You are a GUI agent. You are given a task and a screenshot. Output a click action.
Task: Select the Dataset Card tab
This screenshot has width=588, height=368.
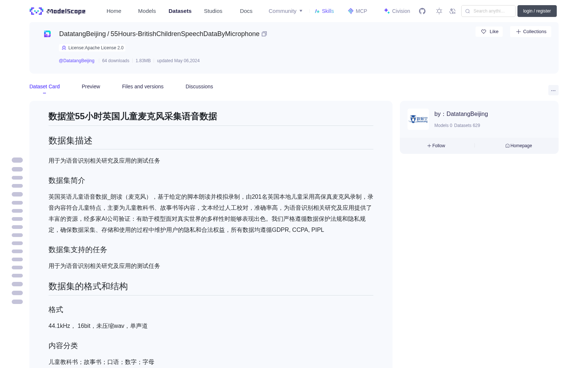44,86
